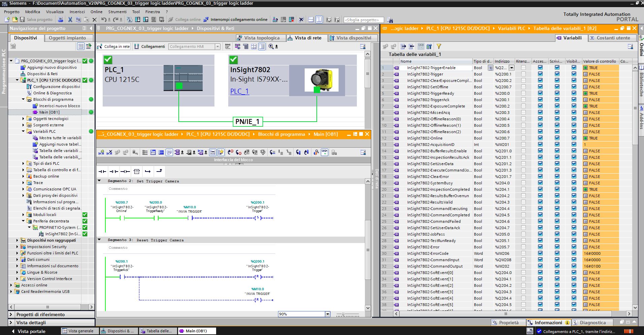This screenshot has width=644, height=335.
Task: Click the InSight7802 camera image
Action: click(321, 80)
